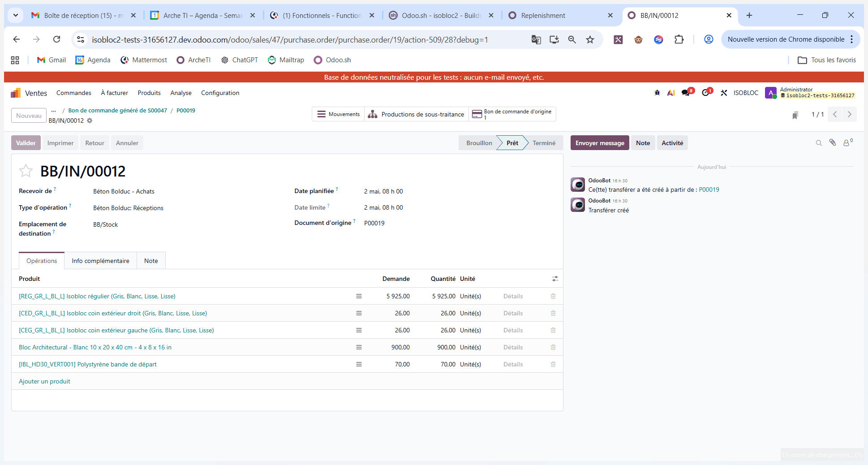The height and width of the screenshot is (465, 868).
Task: Open the bug debug tools icon
Action: (657, 93)
